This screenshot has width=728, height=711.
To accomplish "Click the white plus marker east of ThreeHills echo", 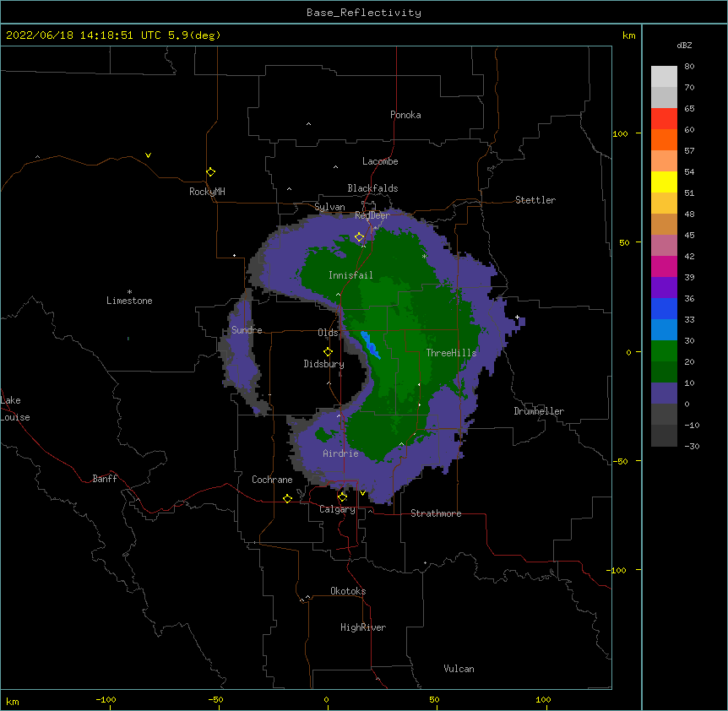I will pos(517,317).
